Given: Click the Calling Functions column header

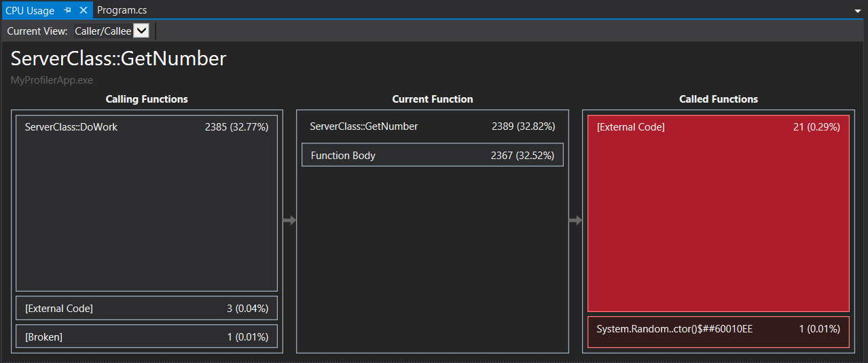Looking at the screenshot, I should [147, 99].
